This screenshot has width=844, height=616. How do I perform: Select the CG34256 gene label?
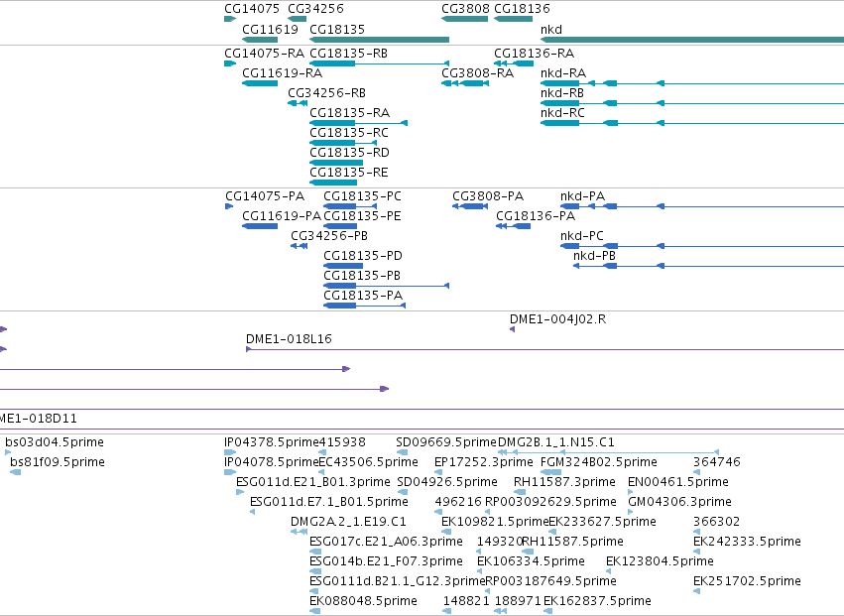point(315,9)
